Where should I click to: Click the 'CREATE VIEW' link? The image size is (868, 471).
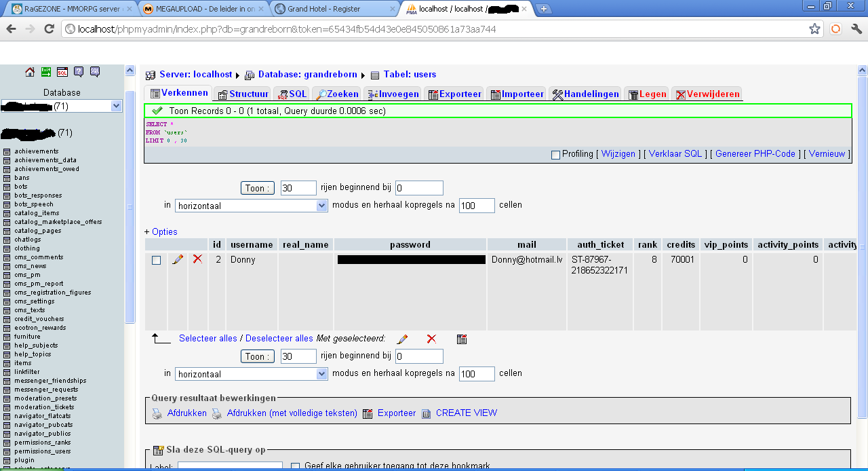(467, 413)
